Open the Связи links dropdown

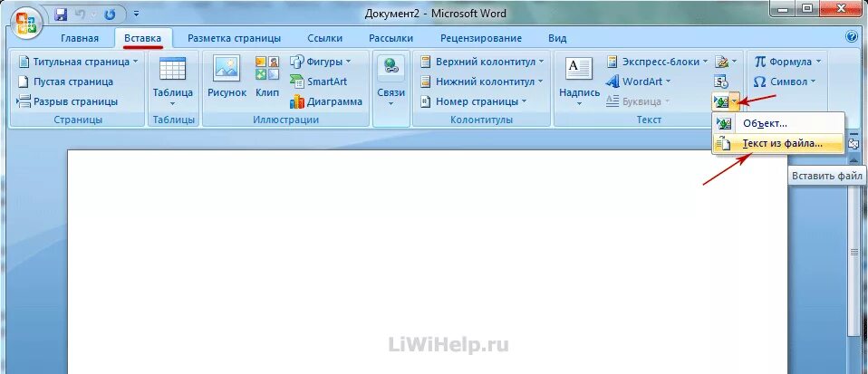391,82
